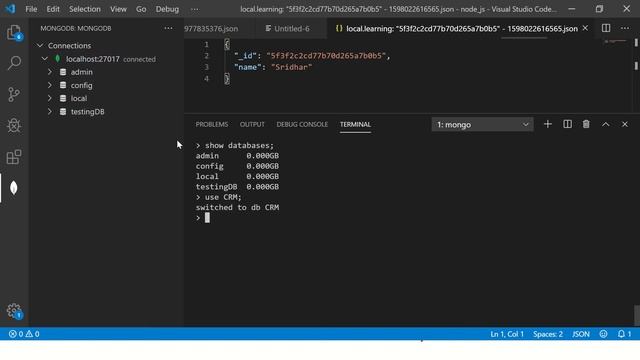
Task: Open editor more actions ellipsis
Action: (625, 28)
